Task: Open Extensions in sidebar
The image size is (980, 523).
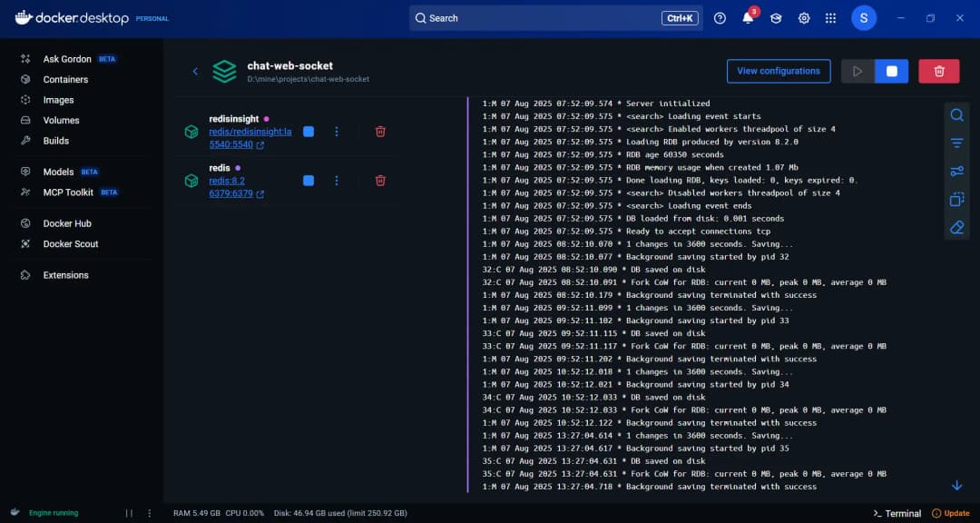Action: (x=65, y=275)
